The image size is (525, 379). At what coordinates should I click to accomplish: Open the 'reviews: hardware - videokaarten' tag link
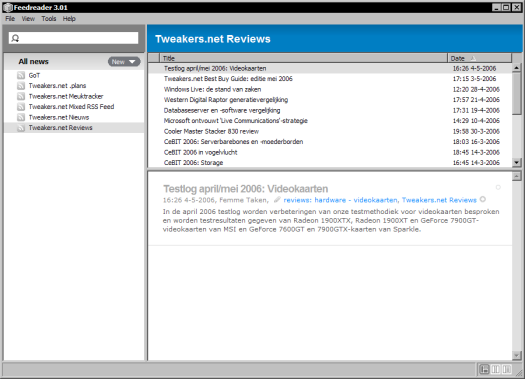(341, 200)
